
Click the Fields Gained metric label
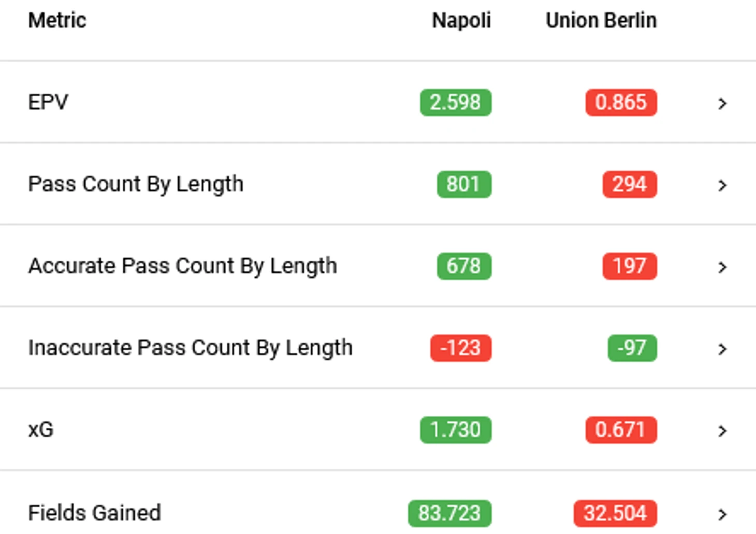point(94,513)
